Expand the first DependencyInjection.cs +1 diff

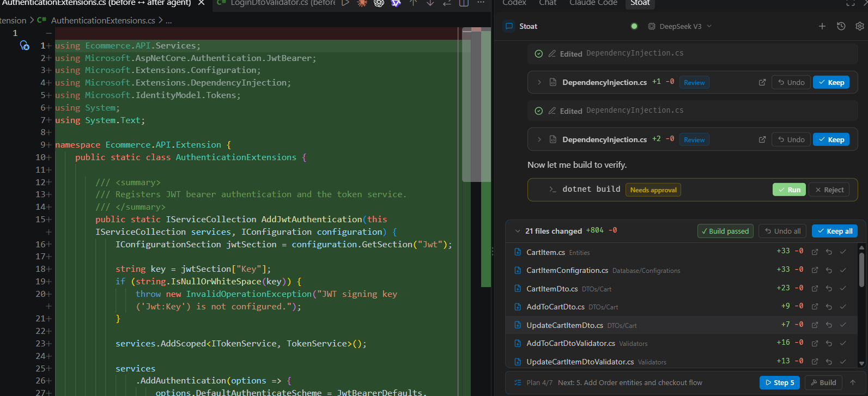pyautogui.click(x=539, y=82)
